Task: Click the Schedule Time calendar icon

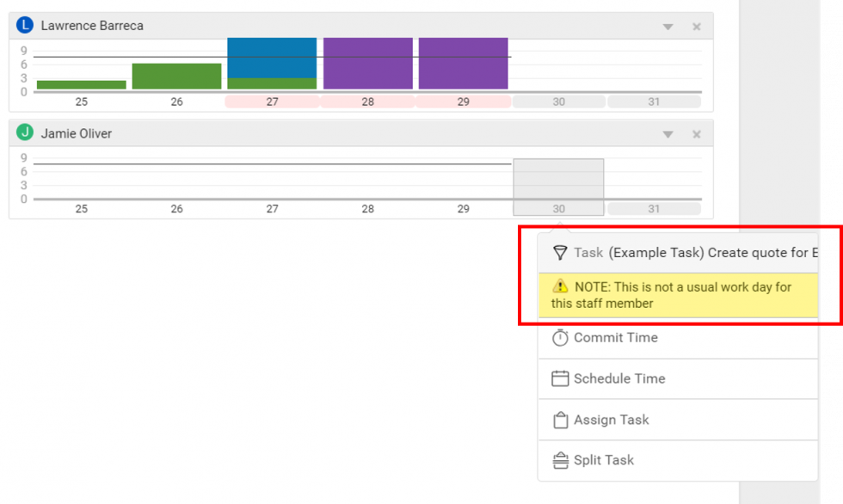Action: [560, 378]
